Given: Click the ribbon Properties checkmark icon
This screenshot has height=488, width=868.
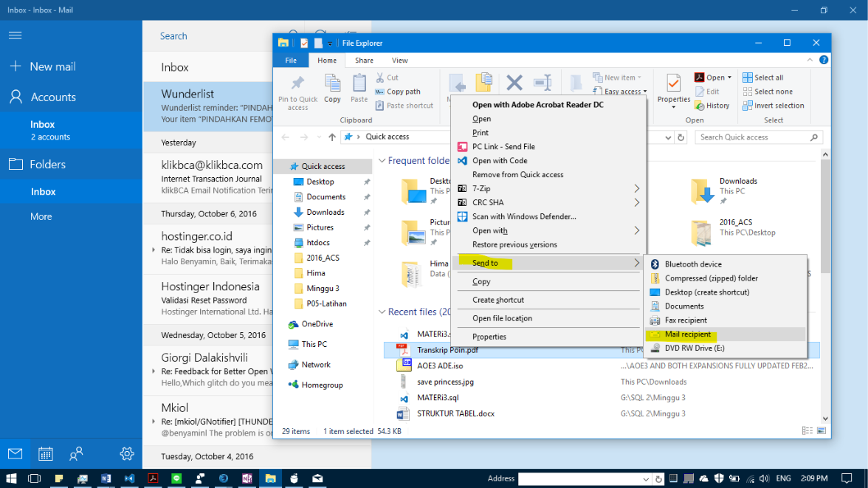Looking at the screenshot, I should pyautogui.click(x=673, y=83).
